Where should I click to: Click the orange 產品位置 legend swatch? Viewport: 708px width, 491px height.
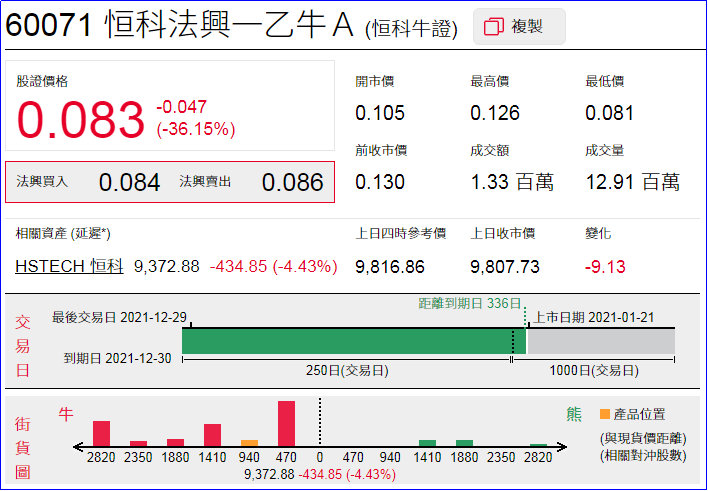tap(605, 414)
